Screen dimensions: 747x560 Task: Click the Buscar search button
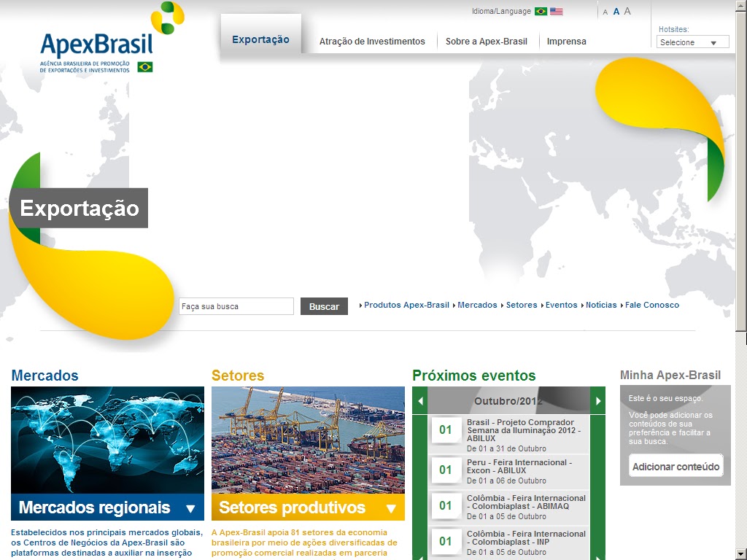click(324, 306)
